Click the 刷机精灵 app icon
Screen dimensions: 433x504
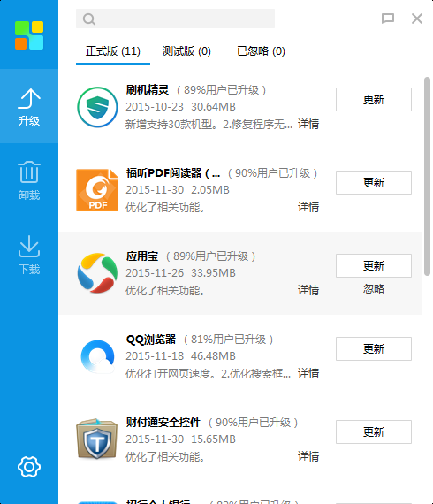point(97,107)
